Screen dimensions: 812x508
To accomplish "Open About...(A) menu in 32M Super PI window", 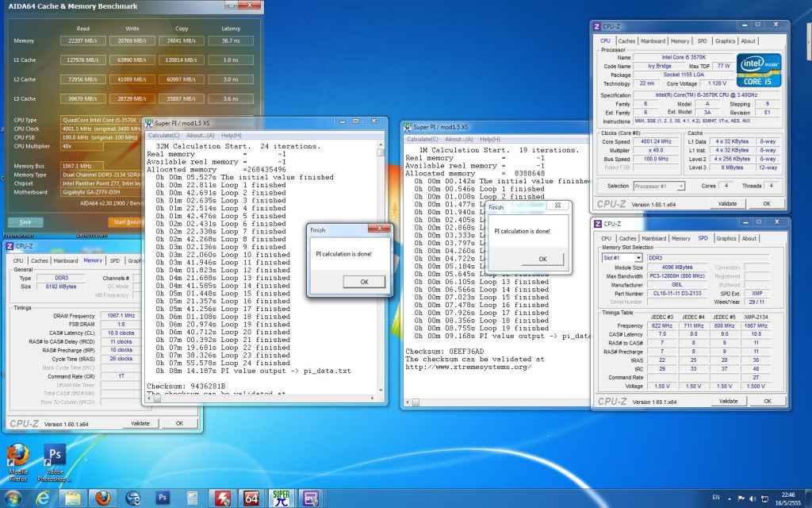I will pos(201,135).
